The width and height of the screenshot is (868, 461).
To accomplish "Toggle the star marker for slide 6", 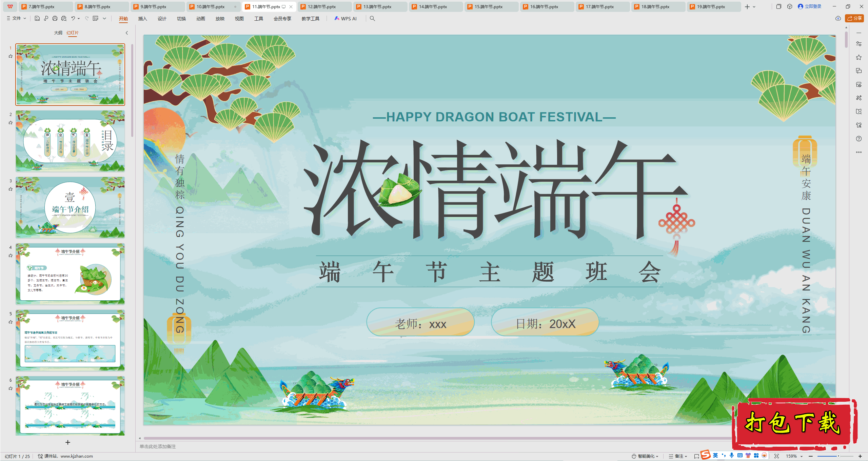I will tap(11, 388).
